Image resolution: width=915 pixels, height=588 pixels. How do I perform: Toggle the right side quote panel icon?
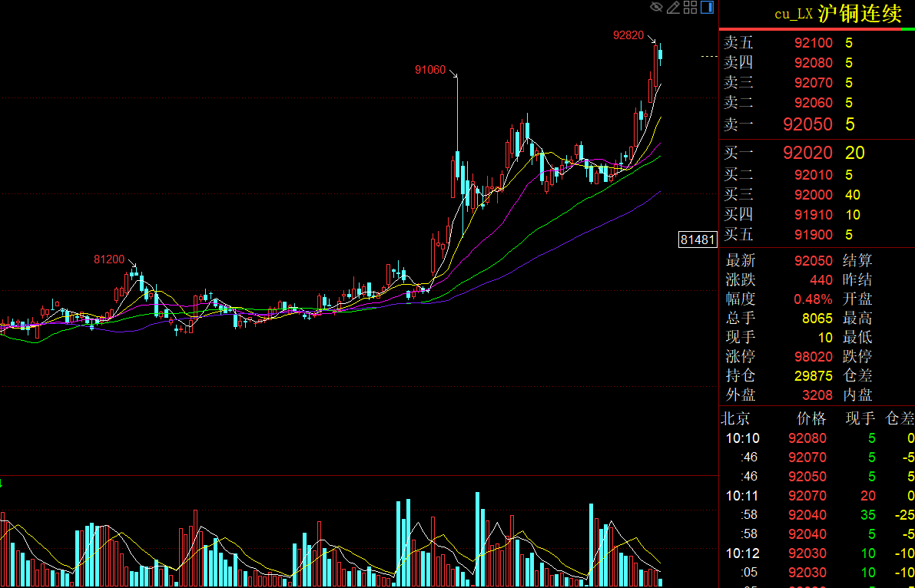click(x=708, y=8)
